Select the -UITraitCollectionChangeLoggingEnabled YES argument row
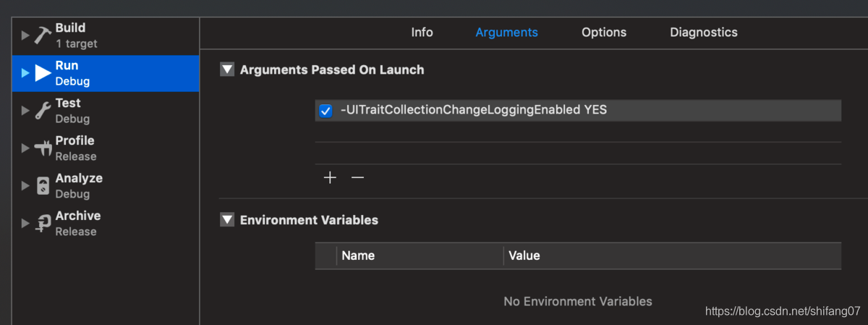Image resolution: width=868 pixels, height=325 pixels. coord(579,111)
